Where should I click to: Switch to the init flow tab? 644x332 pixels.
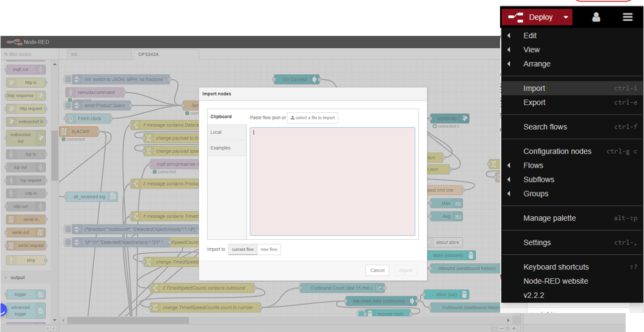coord(99,54)
